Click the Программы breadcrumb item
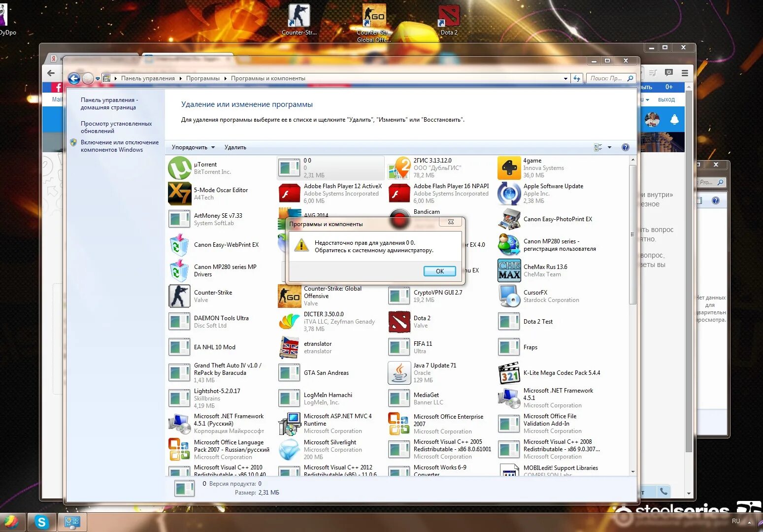The width and height of the screenshot is (763, 532). (x=202, y=78)
